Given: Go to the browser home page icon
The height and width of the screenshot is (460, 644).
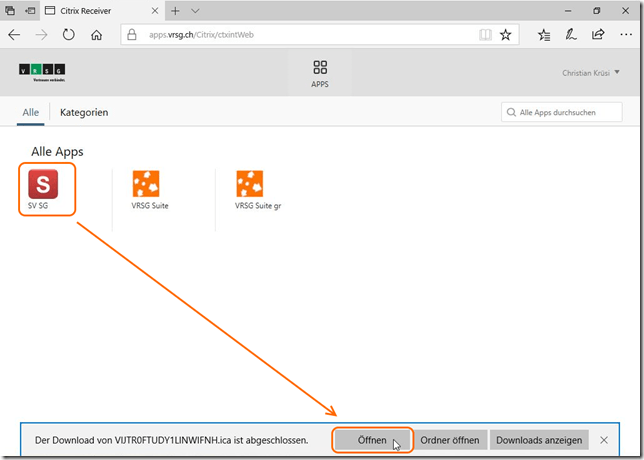Looking at the screenshot, I should click(x=97, y=34).
